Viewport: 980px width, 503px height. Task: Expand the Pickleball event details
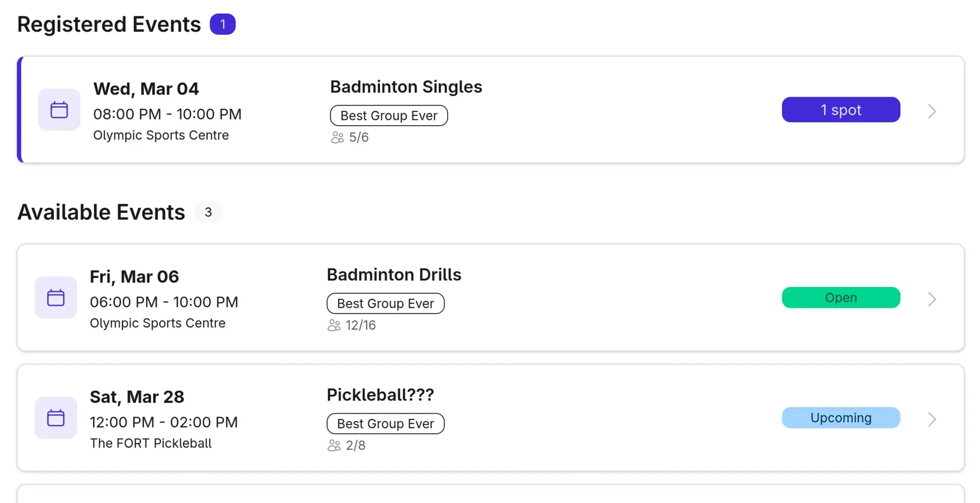(x=932, y=419)
